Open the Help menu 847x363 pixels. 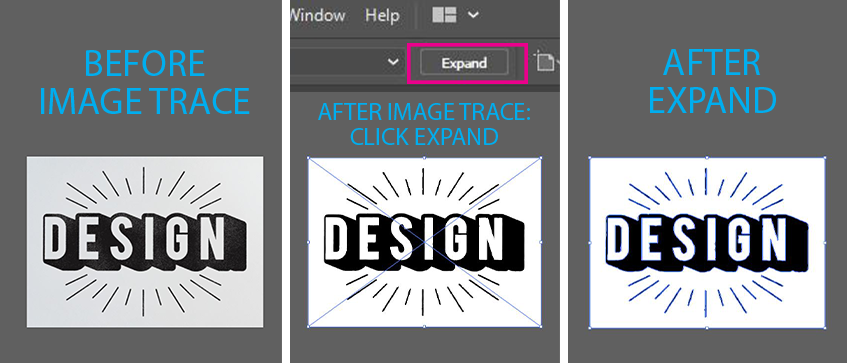pos(382,15)
